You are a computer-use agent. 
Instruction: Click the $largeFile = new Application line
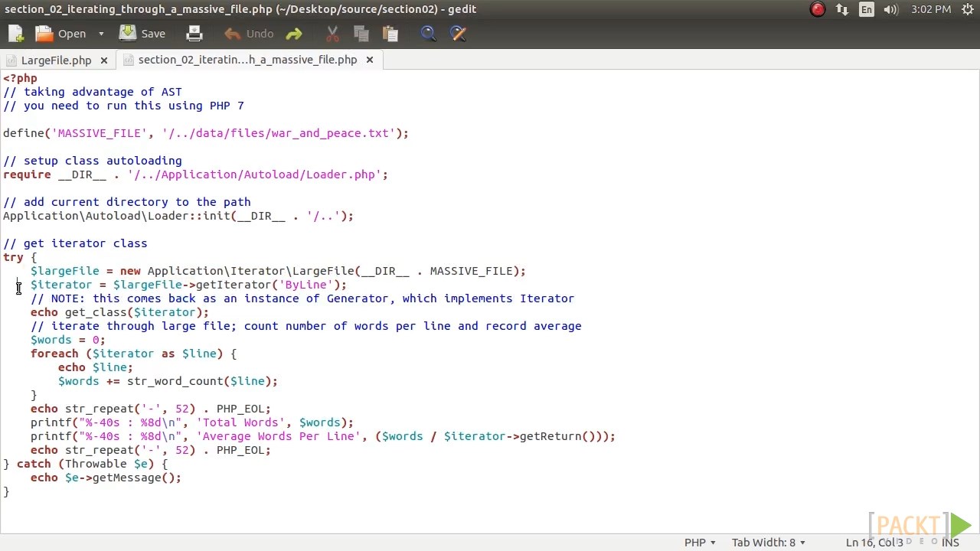tap(278, 271)
